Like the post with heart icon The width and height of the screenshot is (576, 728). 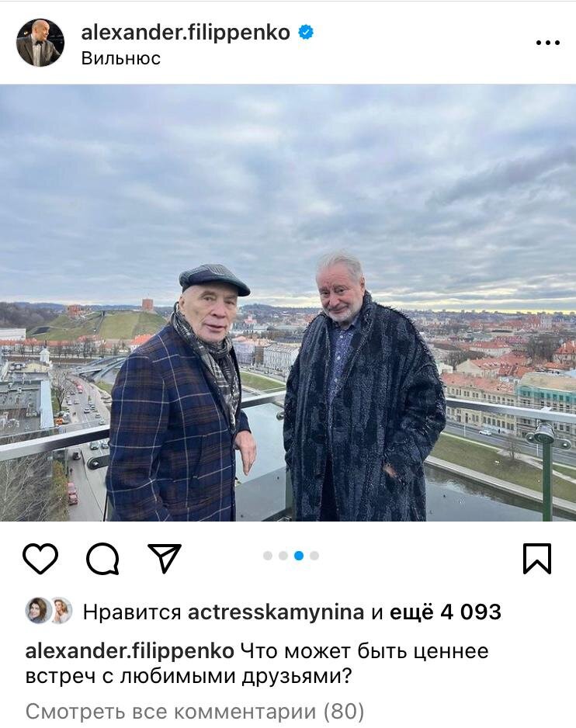[x=40, y=558]
